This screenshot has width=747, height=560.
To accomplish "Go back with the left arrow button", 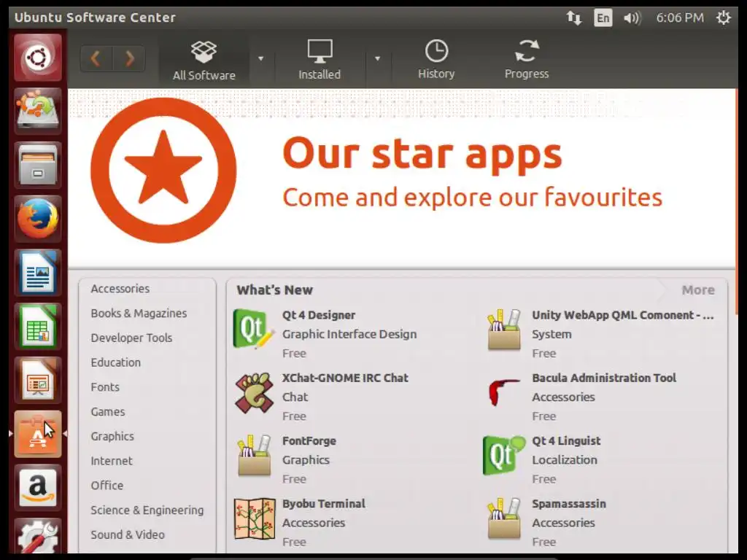I will pyautogui.click(x=96, y=58).
